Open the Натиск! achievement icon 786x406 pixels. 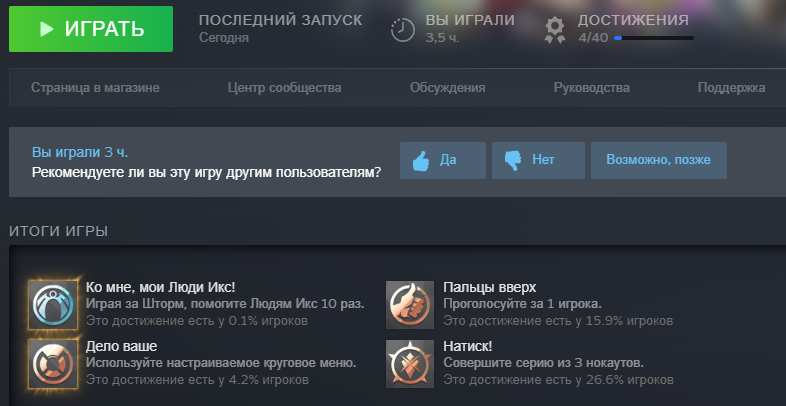(410, 363)
